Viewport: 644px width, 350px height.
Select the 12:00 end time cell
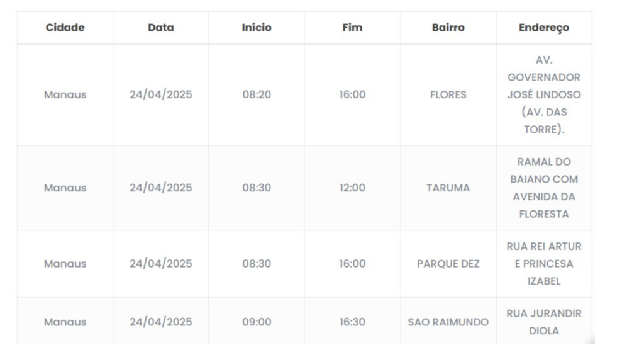click(352, 188)
